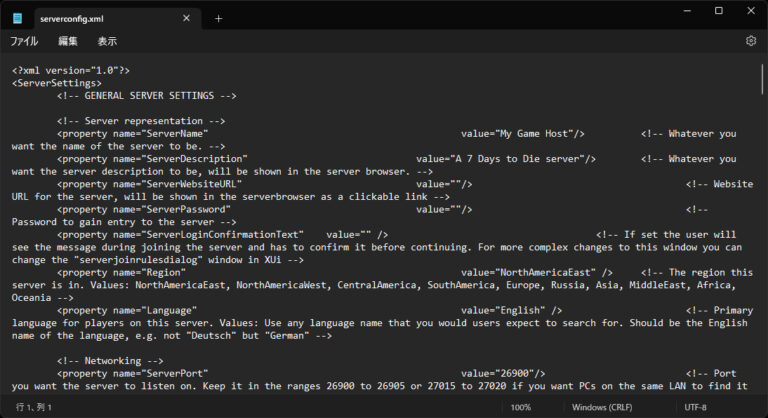
Task: Select the serverconfig.xml tab
Action: coord(90,18)
